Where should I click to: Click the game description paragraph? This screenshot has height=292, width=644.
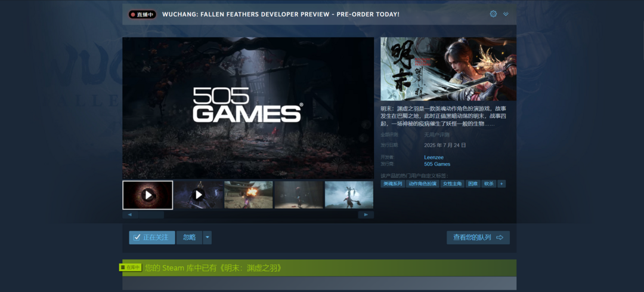click(444, 116)
